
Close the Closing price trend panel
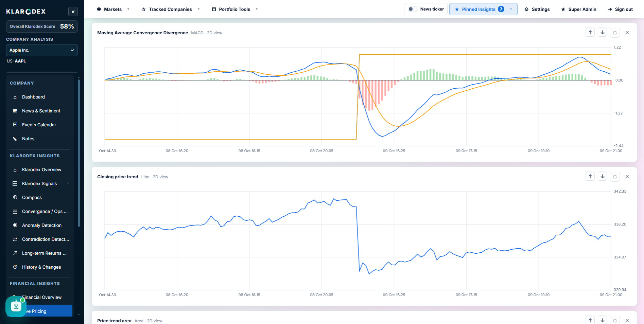click(x=627, y=177)
